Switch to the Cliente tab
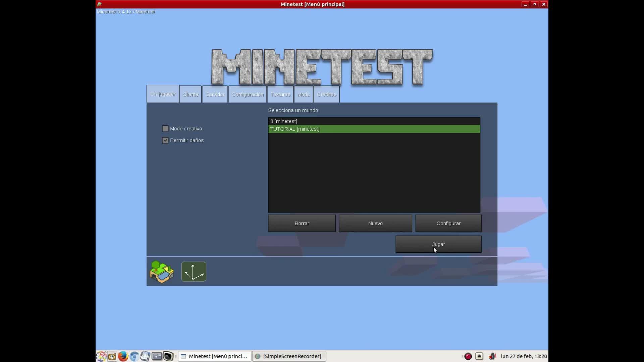The image size is (644, 362). [x=191, y=95]
